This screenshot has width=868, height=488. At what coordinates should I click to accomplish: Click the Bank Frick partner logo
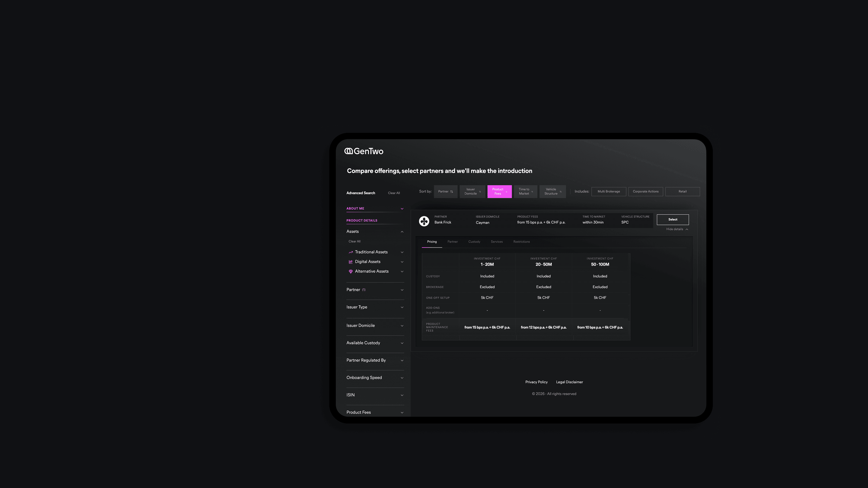(x=424, y=221)
